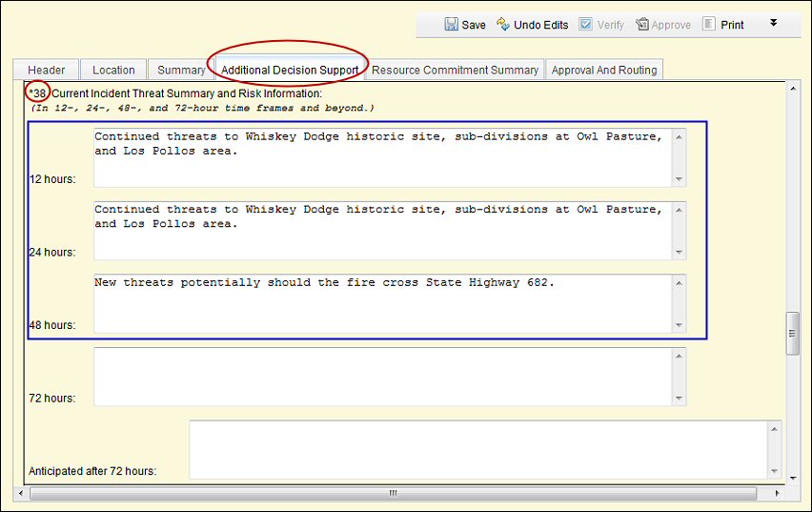This screenshot has height=512, width=812.
Task: Go to Resource Commitment Summary tab
Action: [x=455, y=70]
